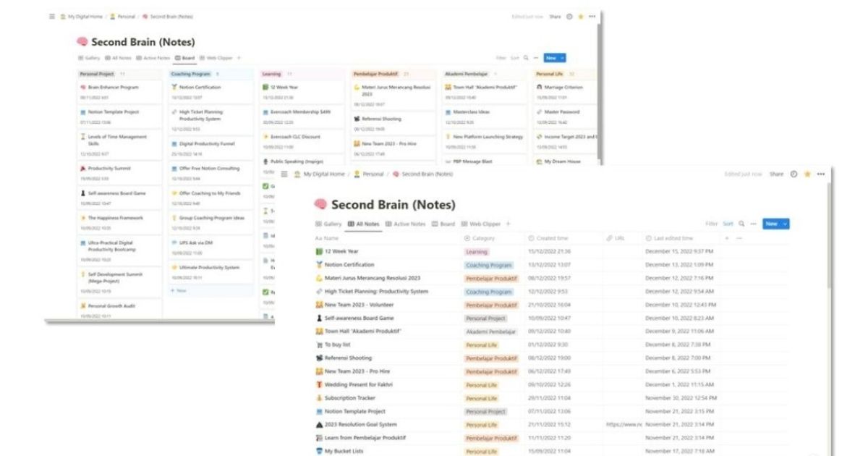Add a property with plus in table header
The width and height of the screenshot is (868, 456).
point(726,238)
